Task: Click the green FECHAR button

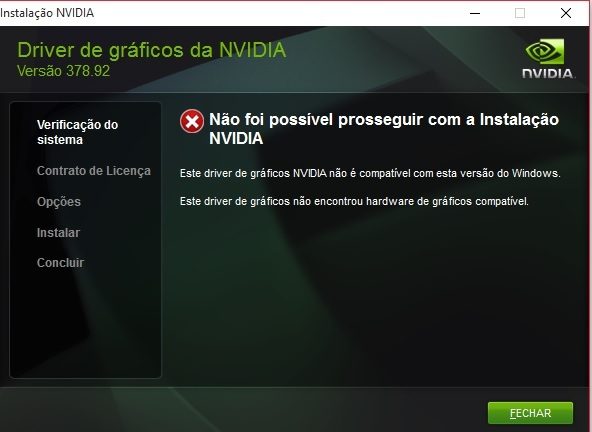Action: (x=530, y=413)
